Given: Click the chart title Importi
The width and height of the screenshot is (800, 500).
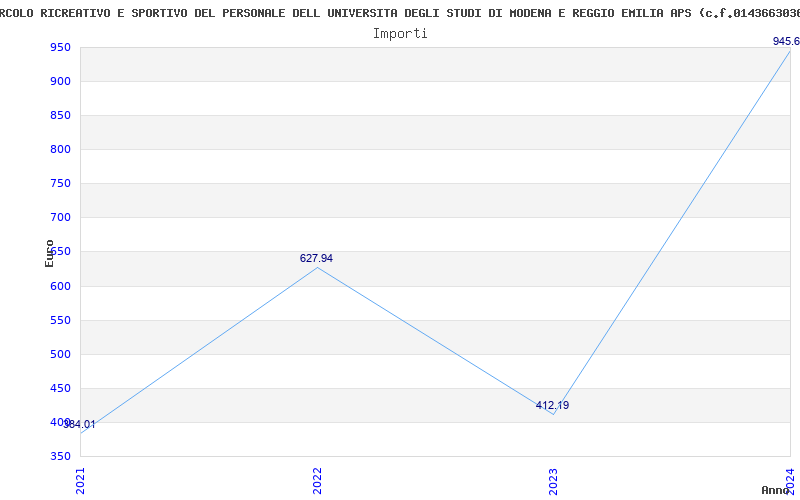Looking at the screenshot, I should click(400, 34).
